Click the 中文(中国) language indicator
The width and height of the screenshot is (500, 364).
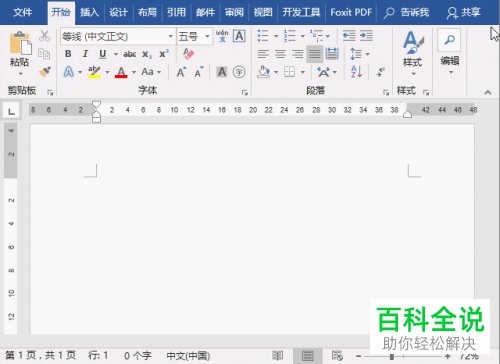188,356
